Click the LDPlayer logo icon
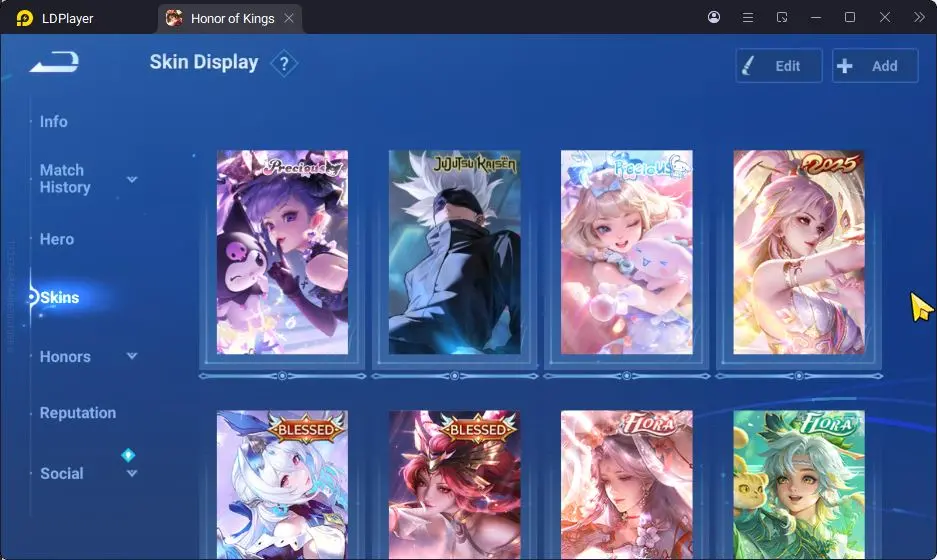This screenshot has height=560, width=937. click(x=25, y=18)
